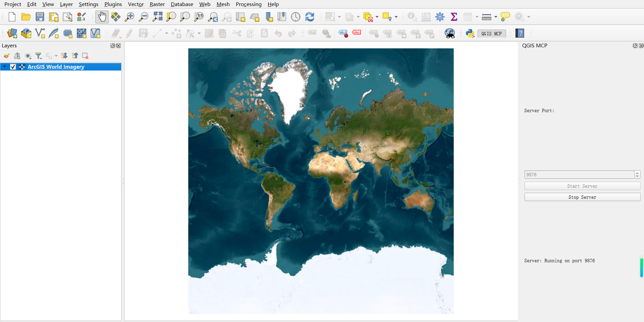Viewport: 644px width, 322px height.
Task: Increase port number with spin-box up arrow
Action: [x=637, y=173]
